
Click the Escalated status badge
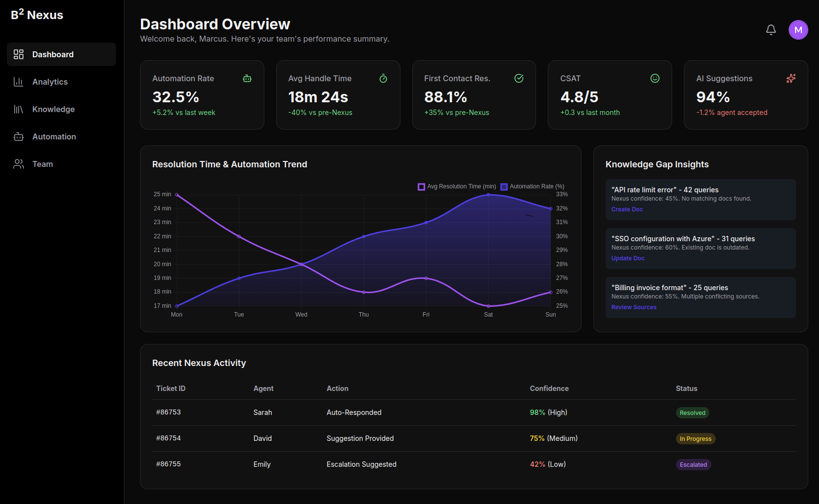(x=693, y=465)
